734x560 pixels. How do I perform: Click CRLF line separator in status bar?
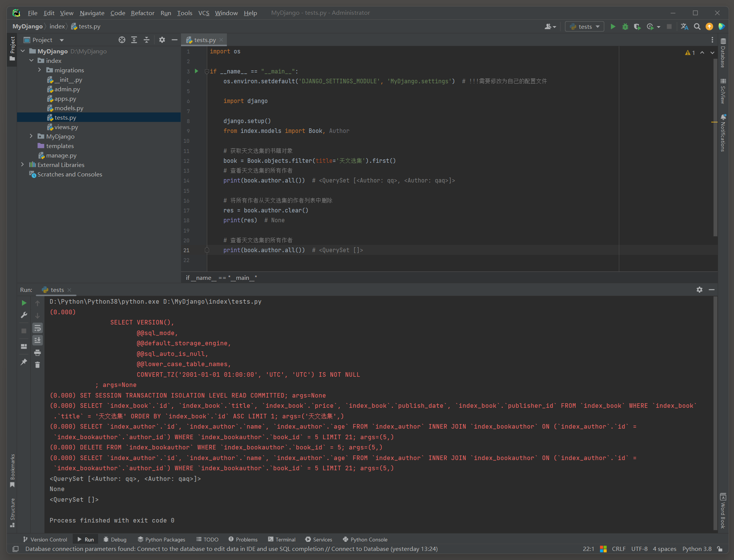(x=618, y=549)
